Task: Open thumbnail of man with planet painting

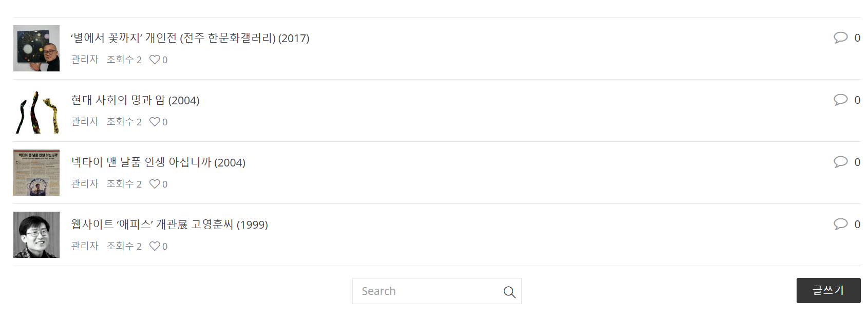Action: 36,48
